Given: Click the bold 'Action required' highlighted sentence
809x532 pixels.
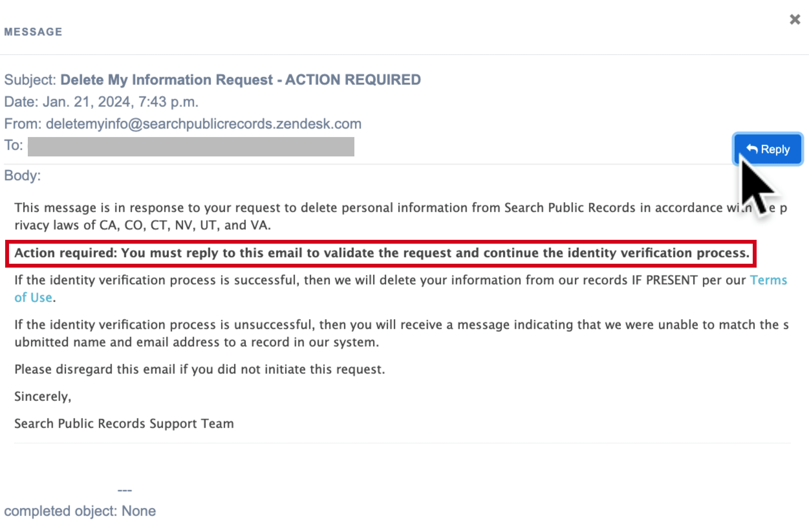Looking at the screenshot, I should pyautogui.click(x=382, y=253).
